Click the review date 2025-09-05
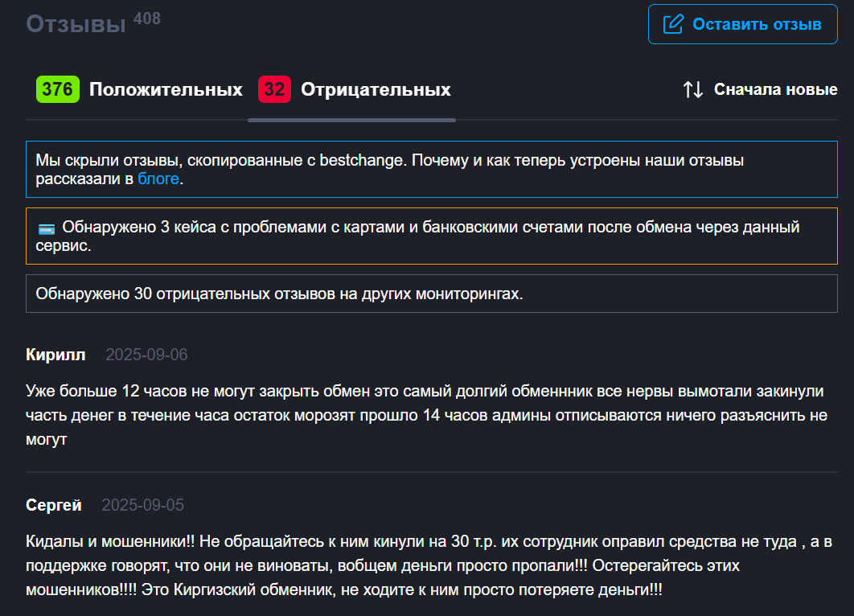854x616 pixels. pos(142,505)
